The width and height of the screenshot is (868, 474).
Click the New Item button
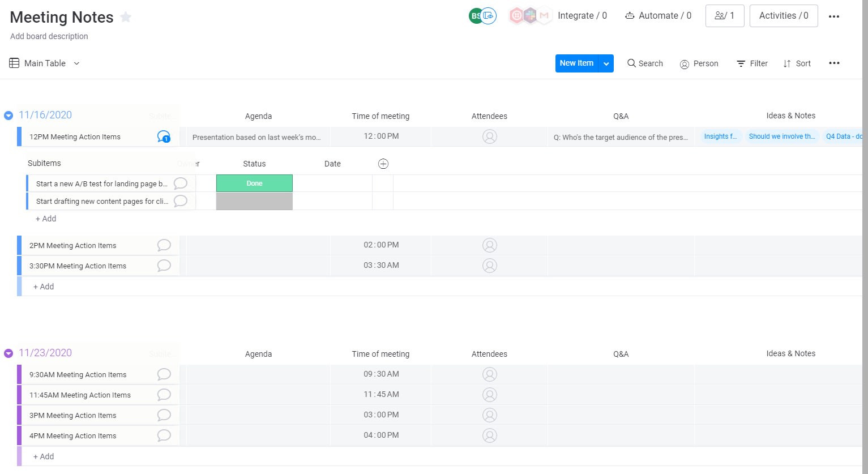point(577,63)
